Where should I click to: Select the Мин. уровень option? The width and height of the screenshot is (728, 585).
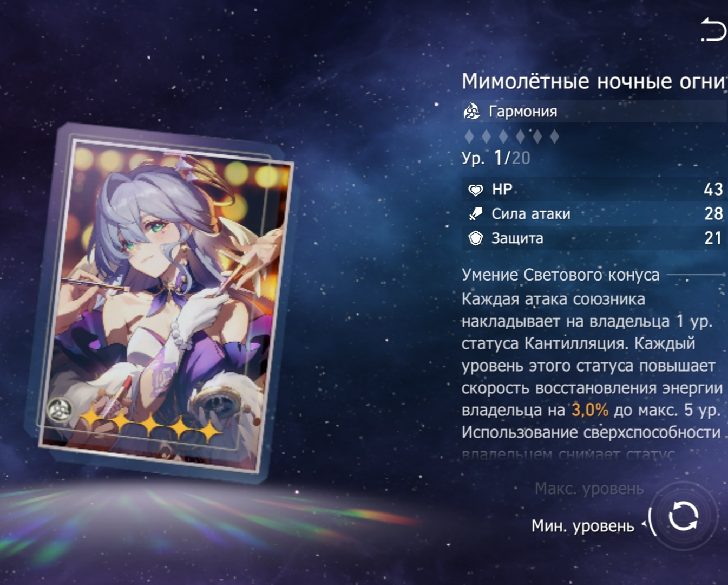(x=582, y=525)
